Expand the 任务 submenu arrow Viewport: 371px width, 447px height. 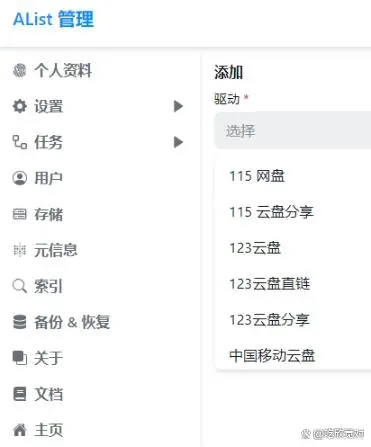[x=179, y=142]
